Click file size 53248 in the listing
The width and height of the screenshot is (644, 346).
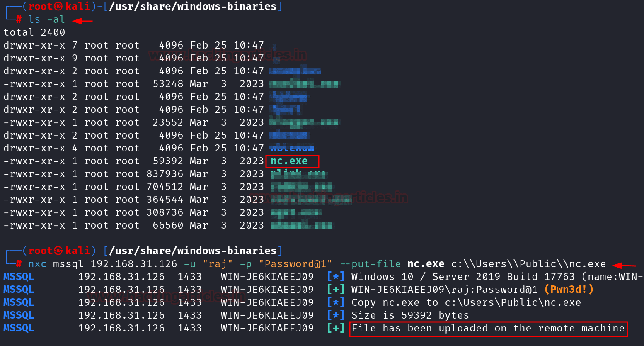pos(168,84)
